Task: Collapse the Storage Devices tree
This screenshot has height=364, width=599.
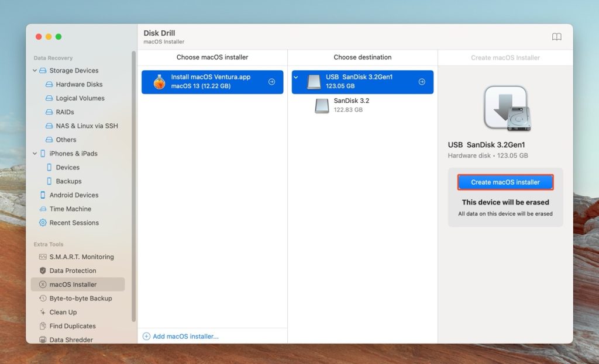Action: [x=35, y=70]
